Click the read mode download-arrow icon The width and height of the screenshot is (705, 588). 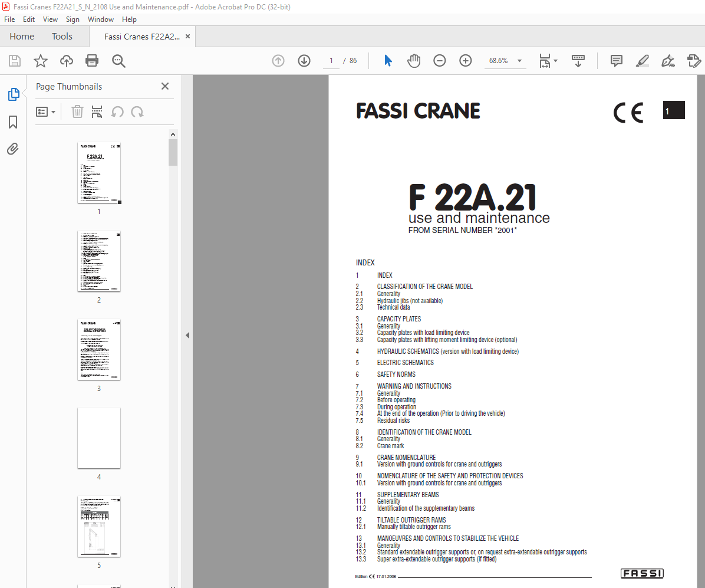[578, 61]
